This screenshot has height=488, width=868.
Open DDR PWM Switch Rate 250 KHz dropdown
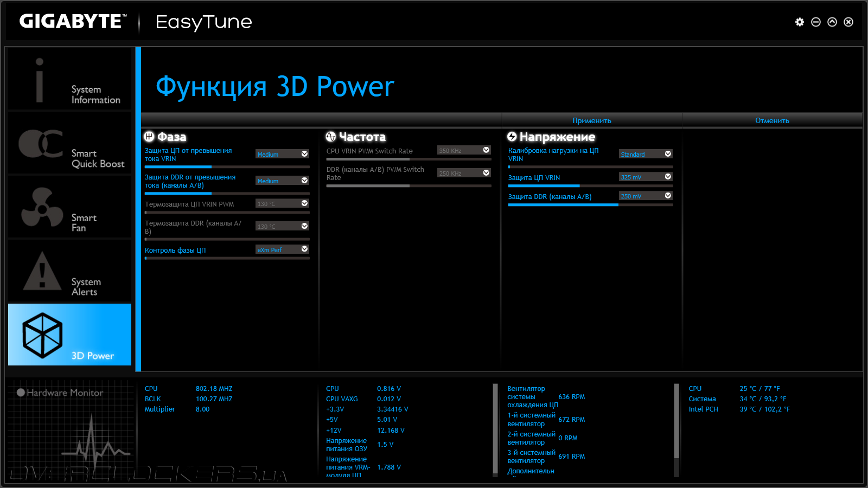pyautogui.click(x=464, y=173)
